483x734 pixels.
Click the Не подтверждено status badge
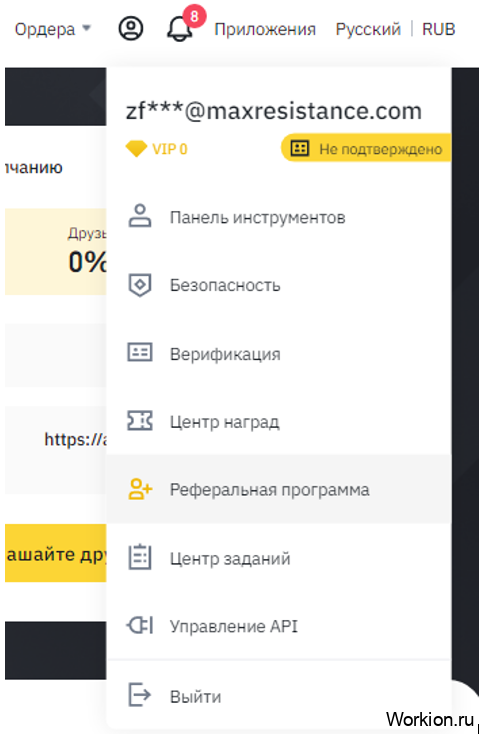coord(366,148)
